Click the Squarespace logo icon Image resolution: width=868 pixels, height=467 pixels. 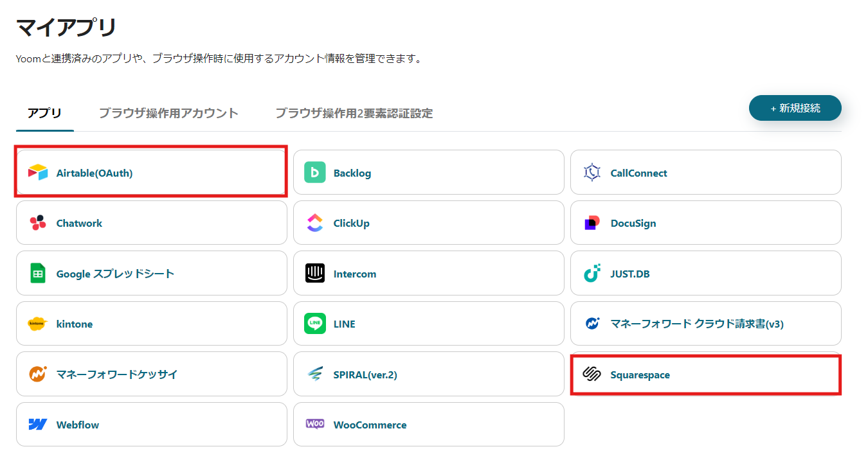tap(592, 374)
